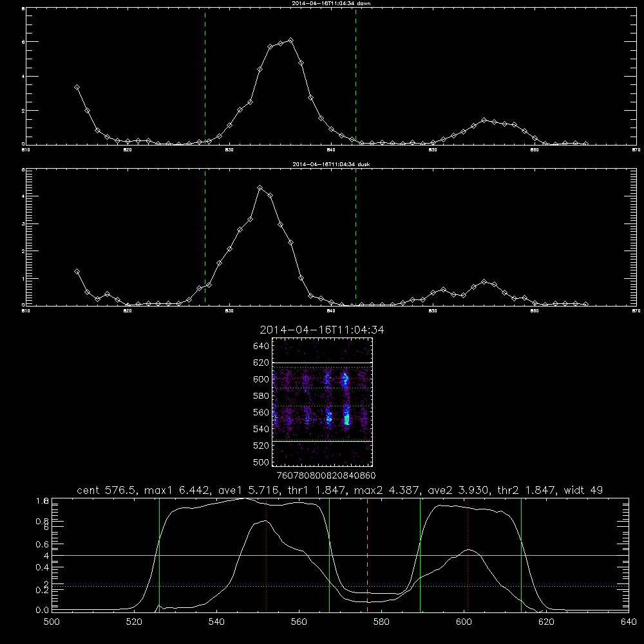Select the 'widt 49' value in stats line
The height and width of the screenshot is (644, 644).
pos(583,490)
